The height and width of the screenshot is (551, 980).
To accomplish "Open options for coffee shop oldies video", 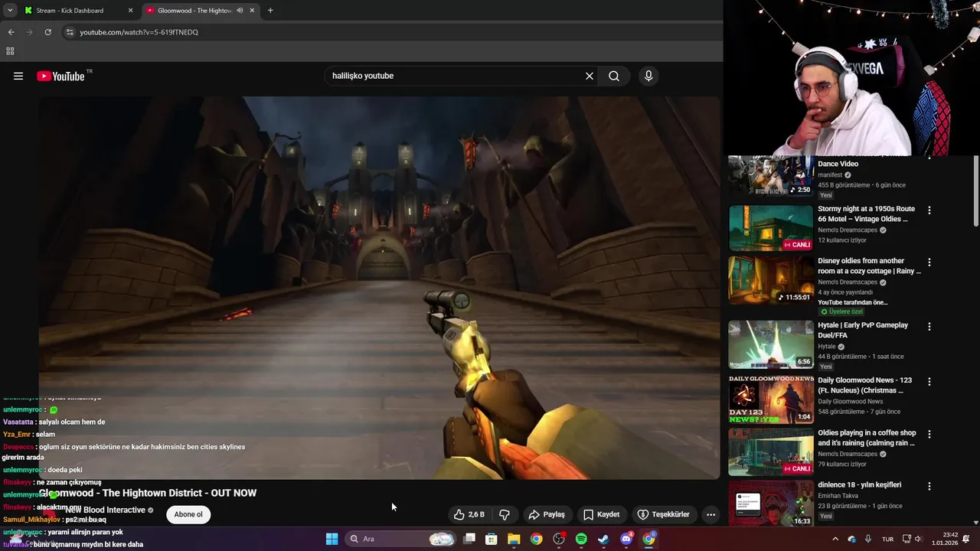I will coord(929,434).
